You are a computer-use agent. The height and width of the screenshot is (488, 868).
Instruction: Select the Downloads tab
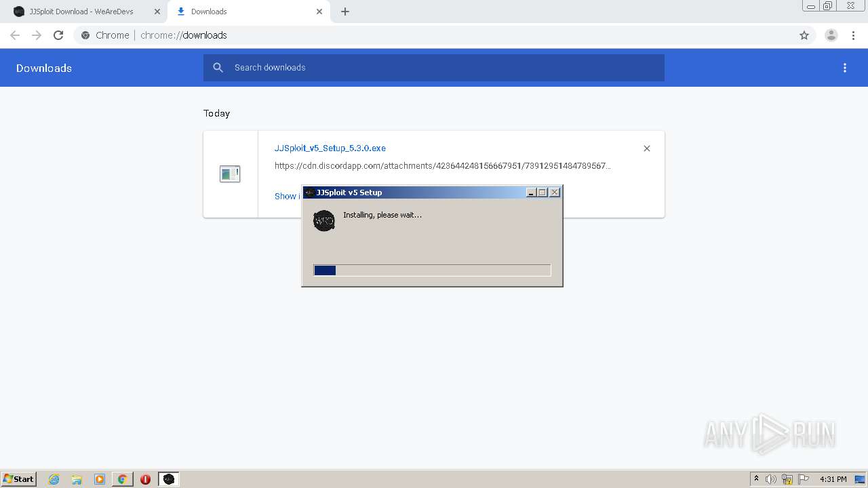click(249, 12)
